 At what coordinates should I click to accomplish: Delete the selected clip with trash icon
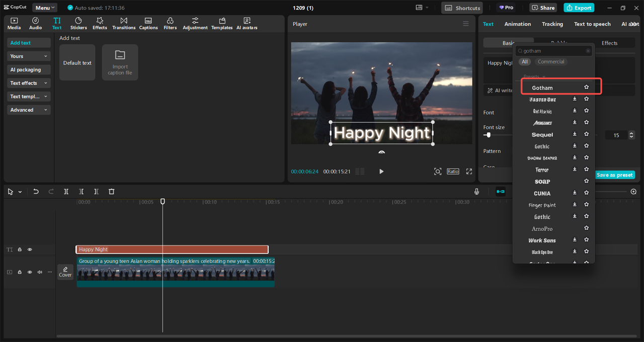(x=112, y=192)
